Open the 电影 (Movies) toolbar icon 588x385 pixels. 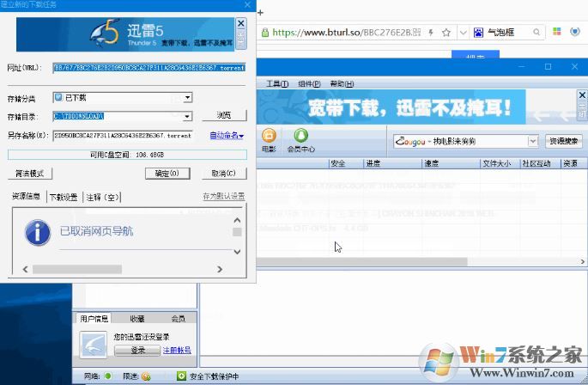[x=269, y=140]
